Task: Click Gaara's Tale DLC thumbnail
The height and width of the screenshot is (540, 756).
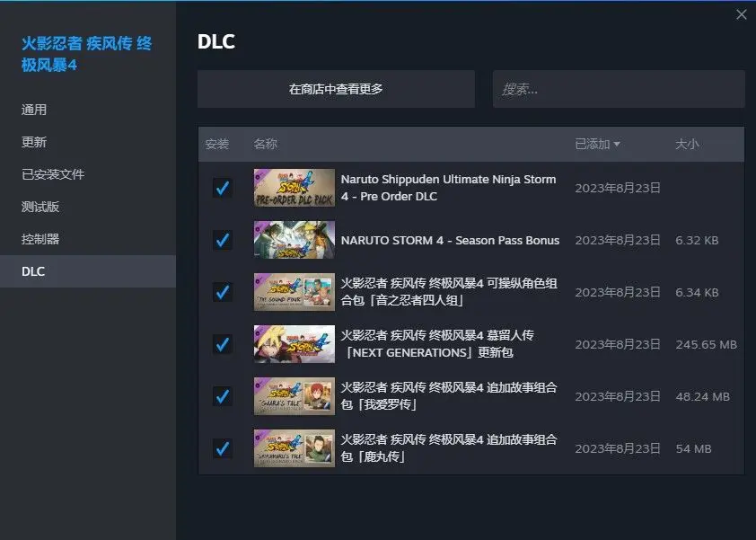Action: (294, 396)
